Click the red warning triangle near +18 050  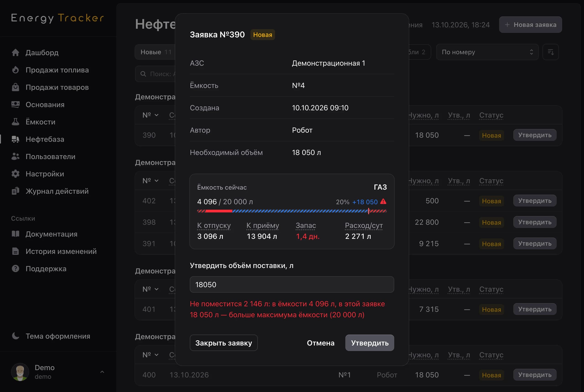tap(383, 201)
